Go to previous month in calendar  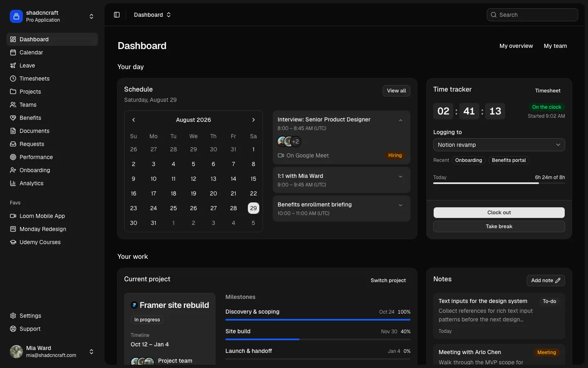click(134, 120)
